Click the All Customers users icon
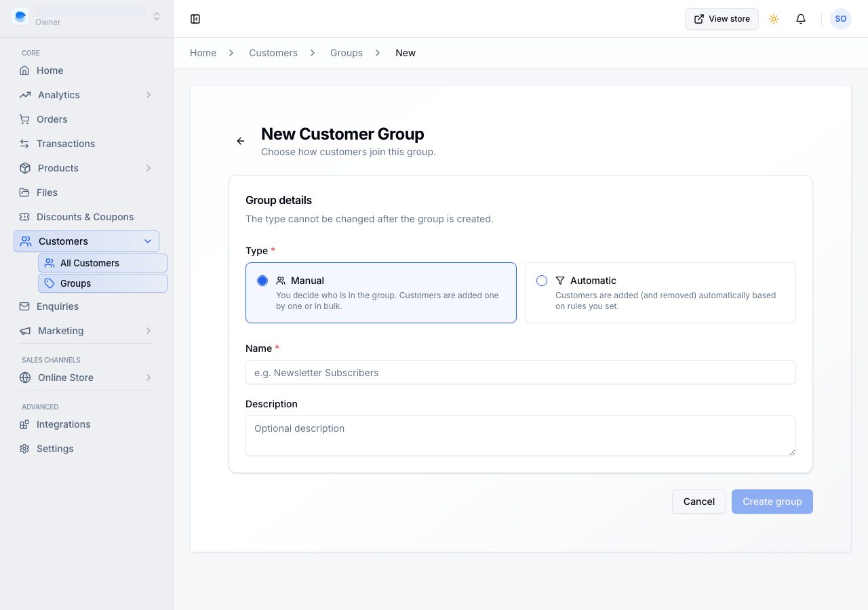868x610 pixels. [x=50, y=263]
